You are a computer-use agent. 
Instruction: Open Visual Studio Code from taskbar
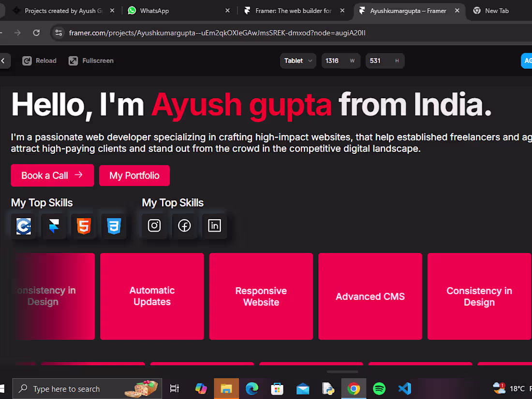pyautogui.click(x=404, y=388)
